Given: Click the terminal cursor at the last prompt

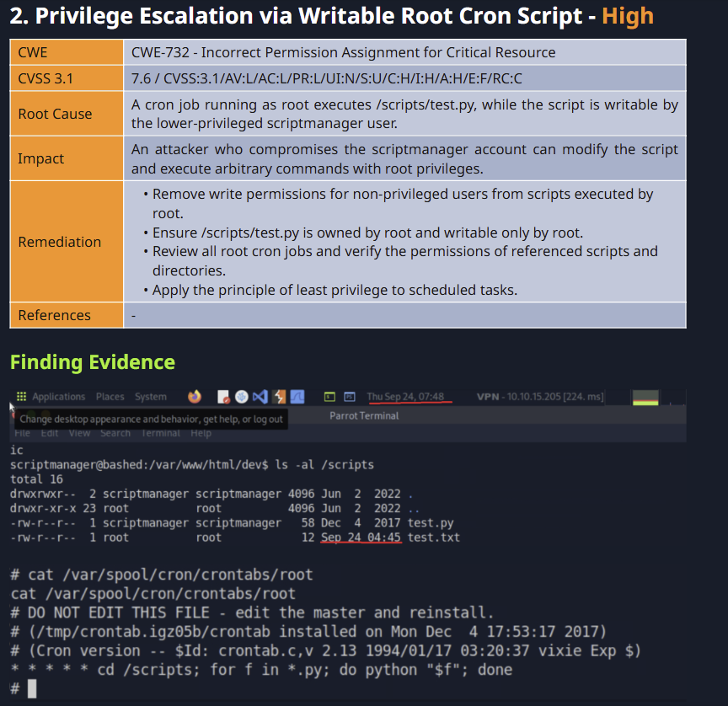Looking at the screenshot, I should click(x=32, y=689).
